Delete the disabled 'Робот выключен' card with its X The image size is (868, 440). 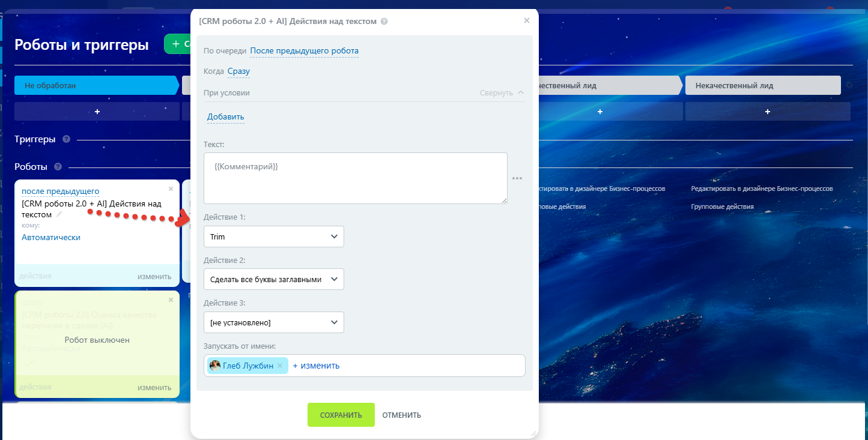[x=171, y=300]
